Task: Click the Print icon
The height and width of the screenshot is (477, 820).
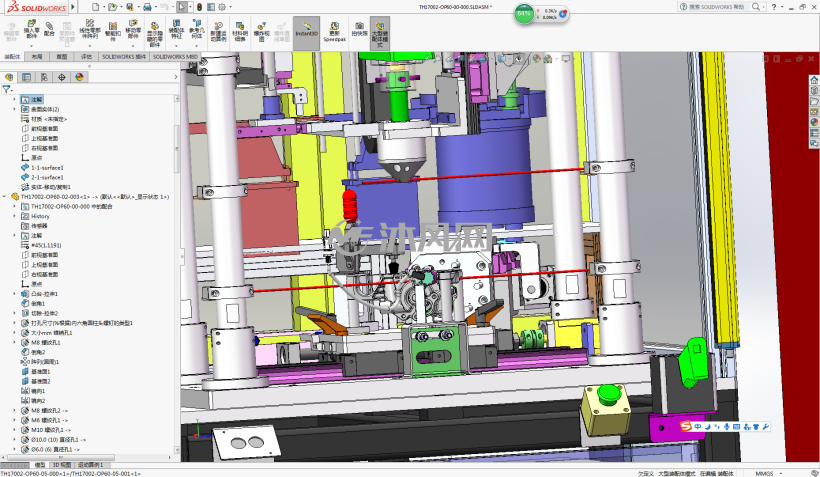Action: click(x=147, y=7)
